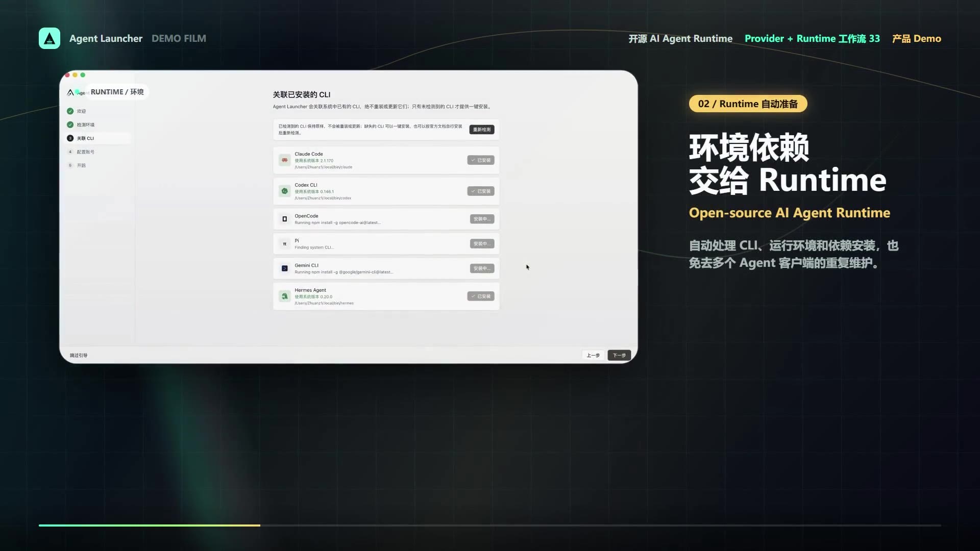Screen dimensions: 980x551
Task: Click the /Users/Zhuanz1/.local/bin/codex path text
Action: (x=323, y=198)
